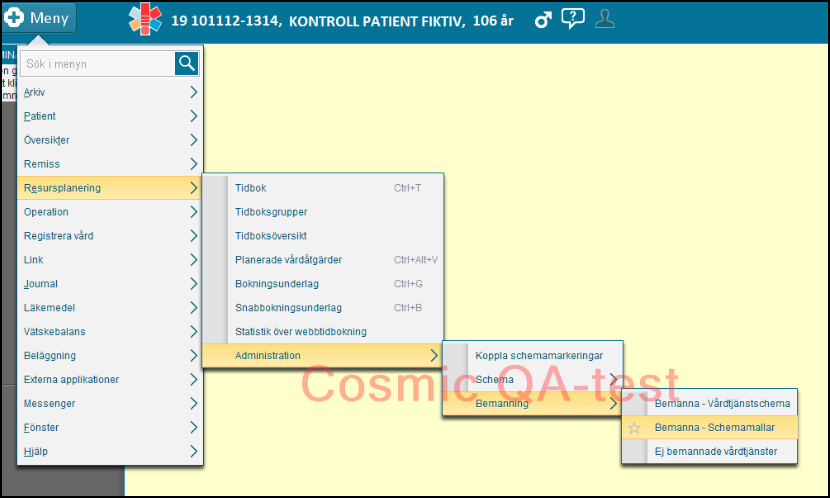830x498 pixels.
Task: Click the magnifier search icon in menu
Action: (x=187, y=64)
